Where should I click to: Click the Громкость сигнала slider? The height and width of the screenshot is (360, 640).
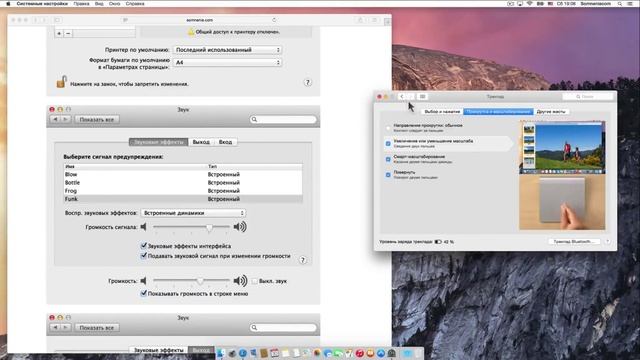pyautogui.click(x=192, y=227)
